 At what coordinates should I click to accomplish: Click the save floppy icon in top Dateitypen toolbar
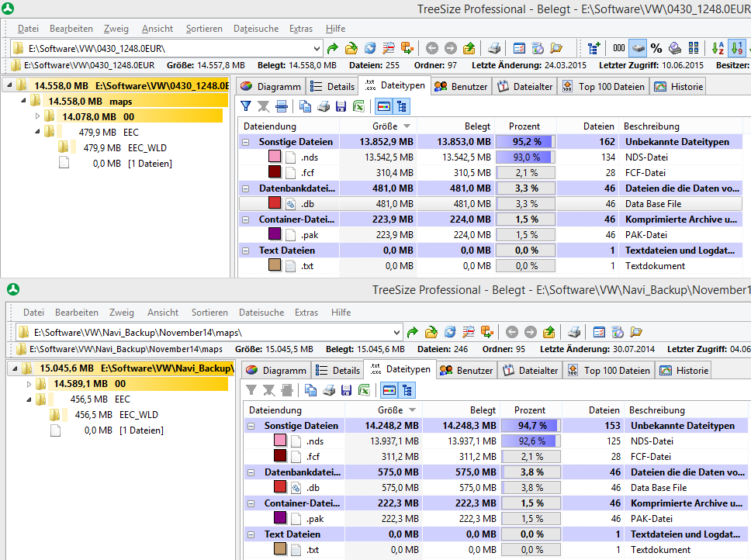pyautogui.click(x=341, y=106)
